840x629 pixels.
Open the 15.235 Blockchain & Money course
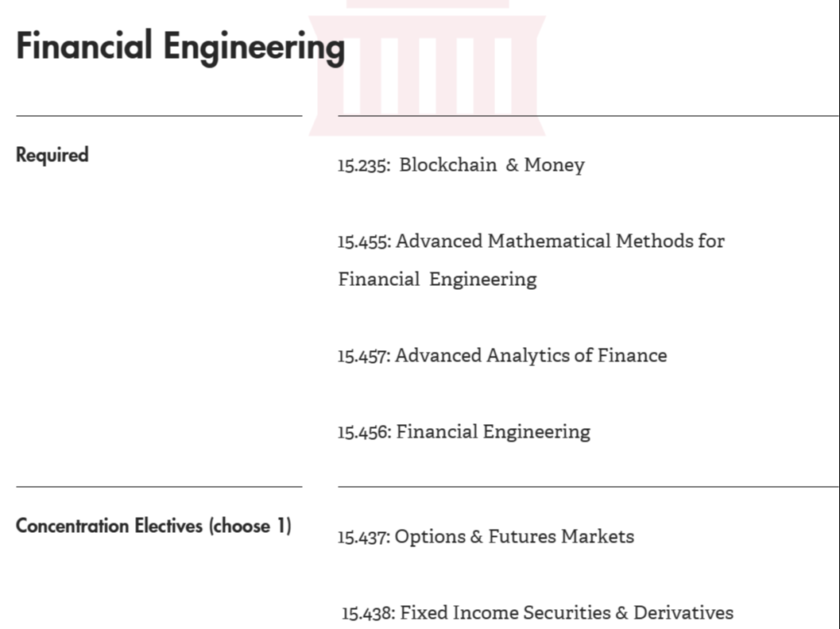(461, 165)
